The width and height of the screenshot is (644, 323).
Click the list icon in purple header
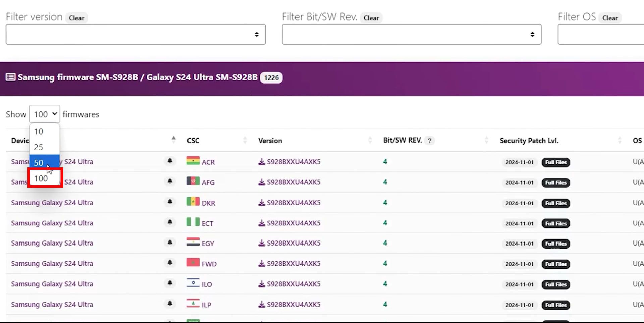[10, 77]
